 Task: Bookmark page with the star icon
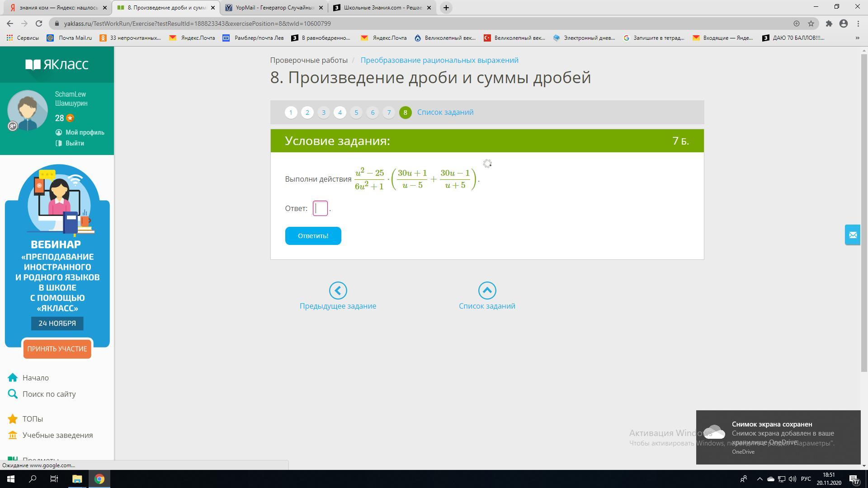click(x=811, y=23)
